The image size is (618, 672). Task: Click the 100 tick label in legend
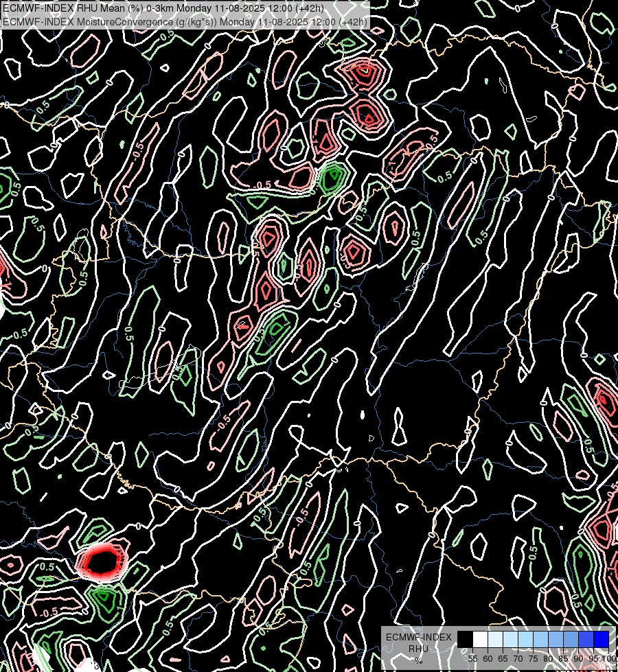pos(609,659)
